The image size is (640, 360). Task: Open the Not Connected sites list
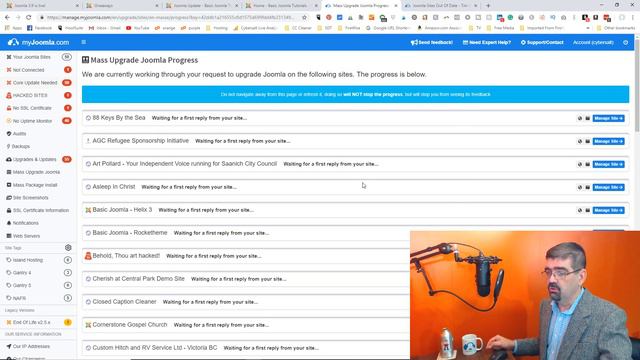click(28, 70)
